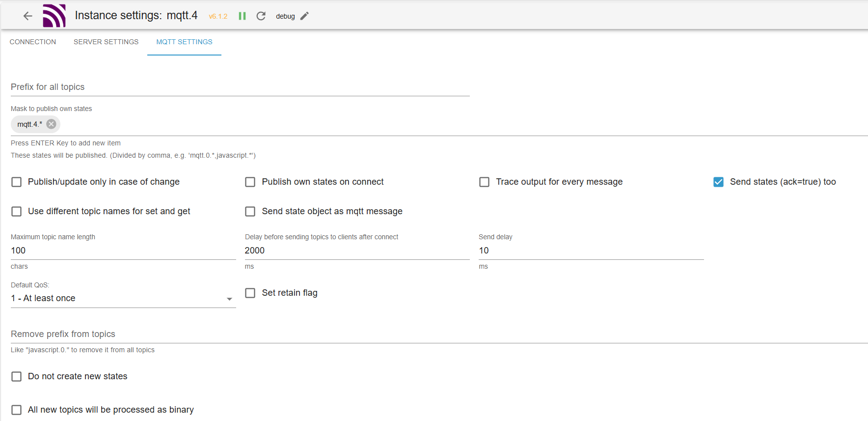The height and width of the screenshot is (421, 868).
Task: Restart the instance with reload icon
Action: click(x=261, y=16)
